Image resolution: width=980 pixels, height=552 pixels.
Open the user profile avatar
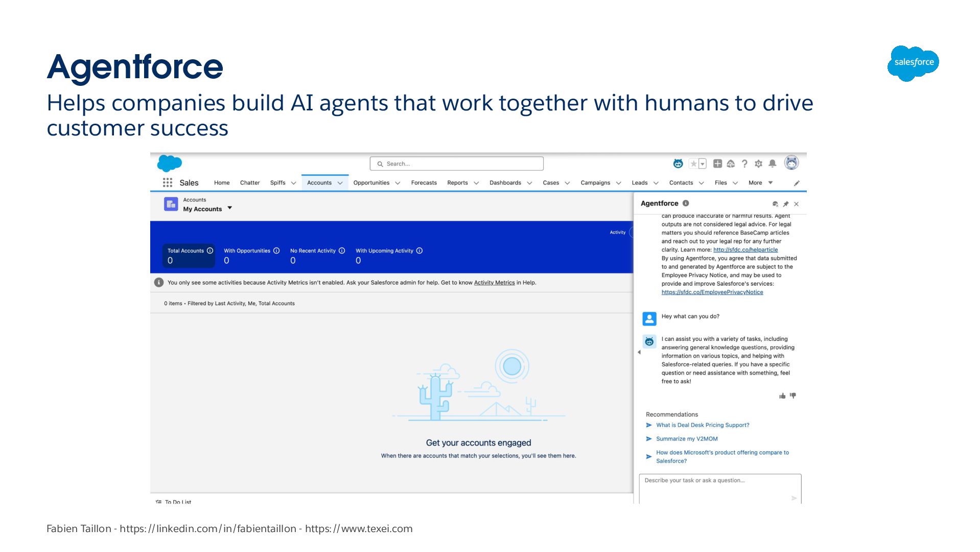pyautogui.click(x=791, y=163)
